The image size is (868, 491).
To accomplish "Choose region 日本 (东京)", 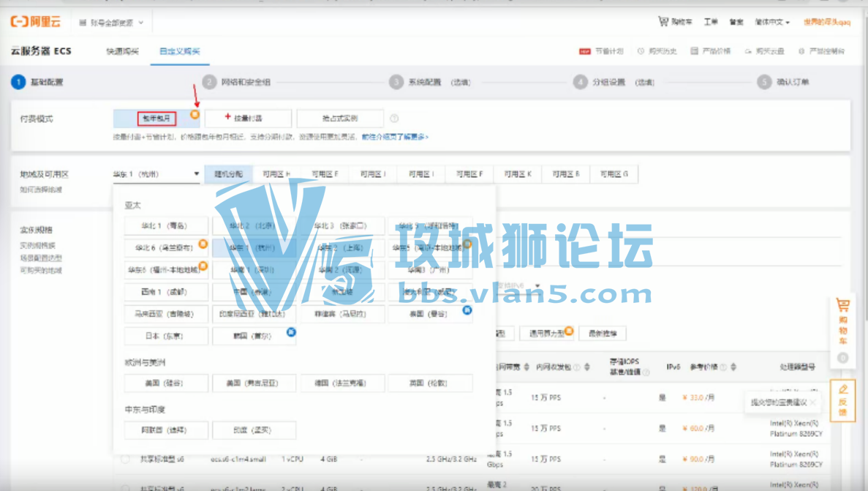I will (x=165, y=336).
